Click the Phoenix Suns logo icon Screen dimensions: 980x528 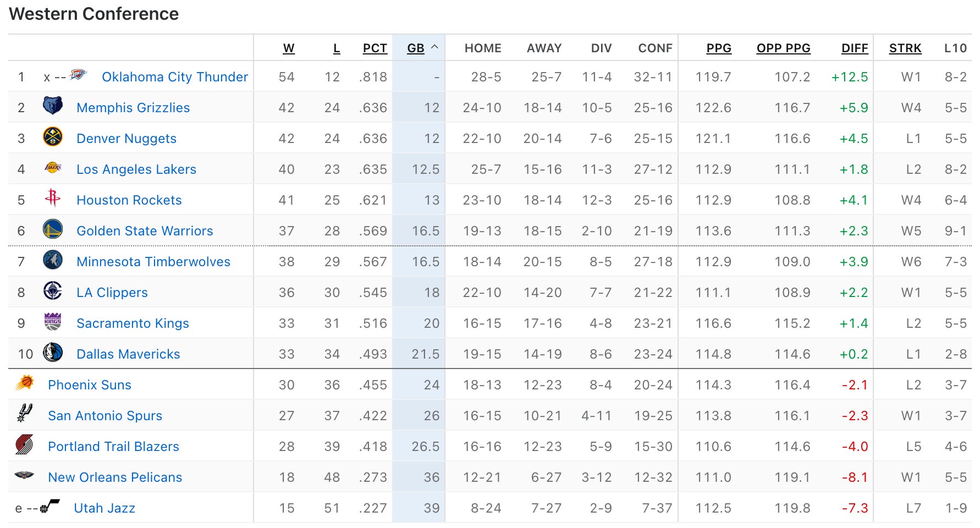click(25, 383)
